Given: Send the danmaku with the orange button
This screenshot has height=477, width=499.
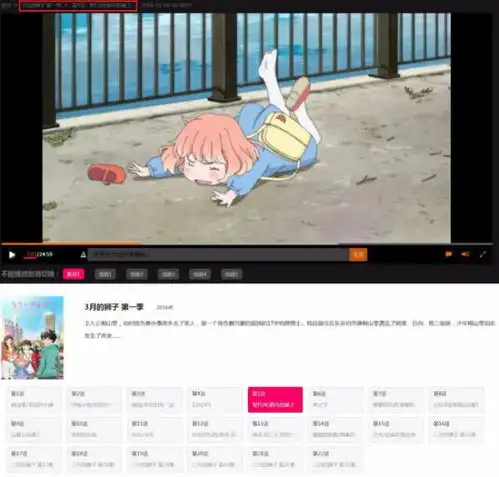Looking at the screenshot, I should pyautogui.click(x=358, y=254).
